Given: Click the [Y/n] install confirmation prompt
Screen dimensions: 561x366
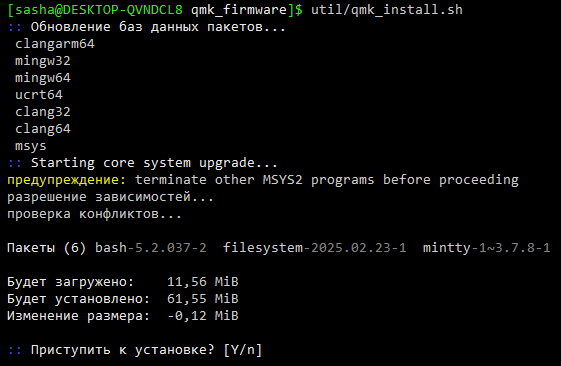Looking at the screenshot, I should [x=243, y=350].
